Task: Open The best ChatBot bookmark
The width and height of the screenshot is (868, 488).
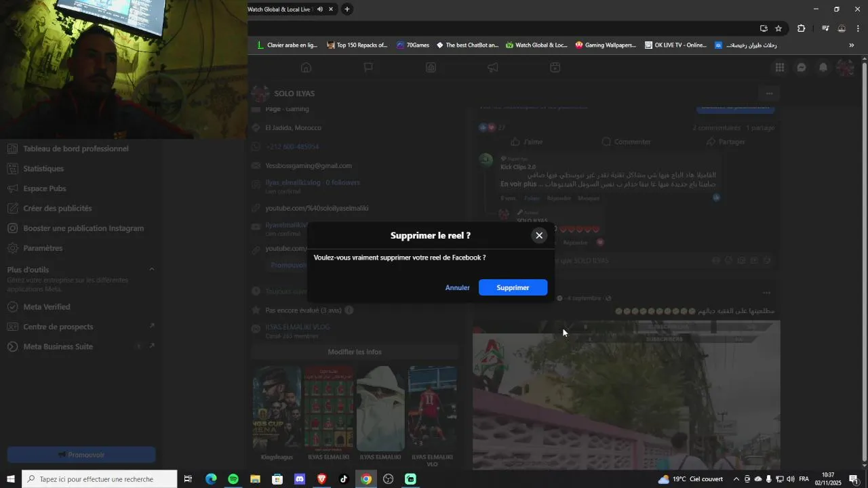Action: 467,45
